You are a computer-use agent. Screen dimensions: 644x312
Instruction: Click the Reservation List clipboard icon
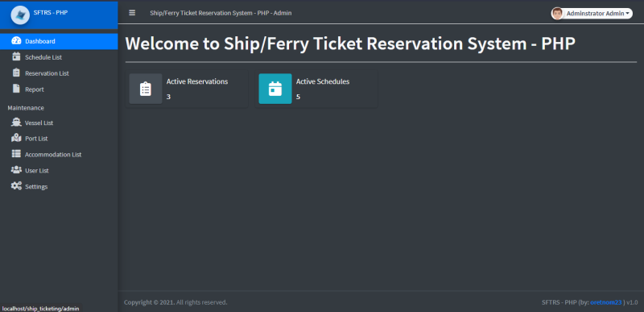tap(16, 73)
